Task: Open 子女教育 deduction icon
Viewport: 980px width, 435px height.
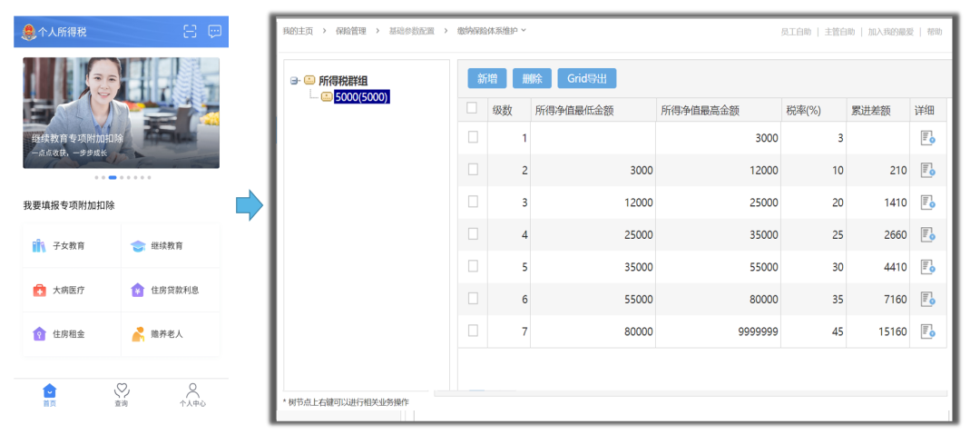Action: pos(39,246)
